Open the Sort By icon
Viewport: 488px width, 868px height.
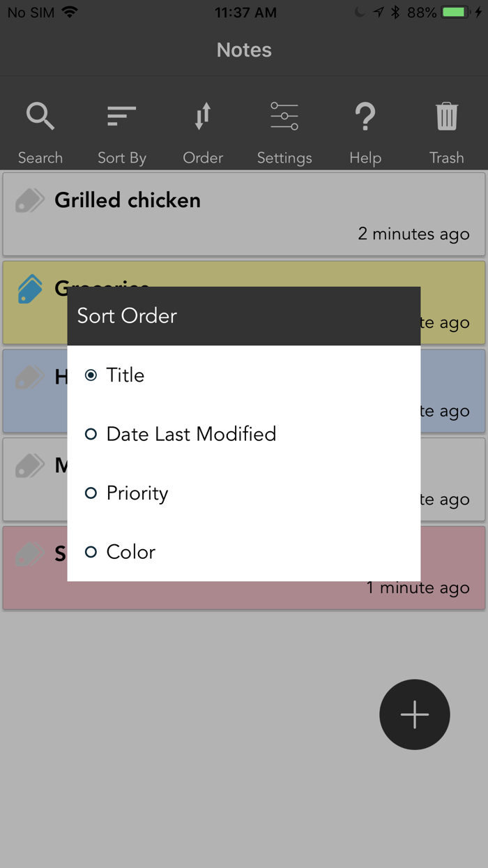tap(122, 117)
